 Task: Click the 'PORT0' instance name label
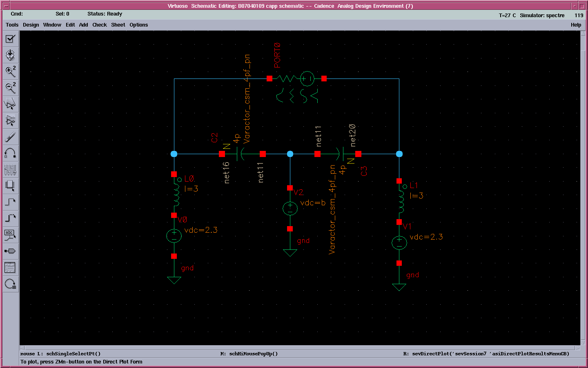pos(277,55)
